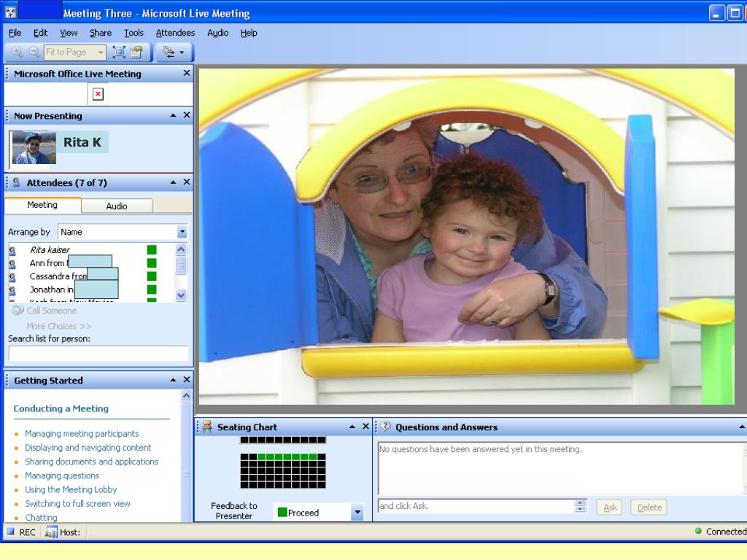Collapse the Getting Started pane

click(x=173, y=379)
